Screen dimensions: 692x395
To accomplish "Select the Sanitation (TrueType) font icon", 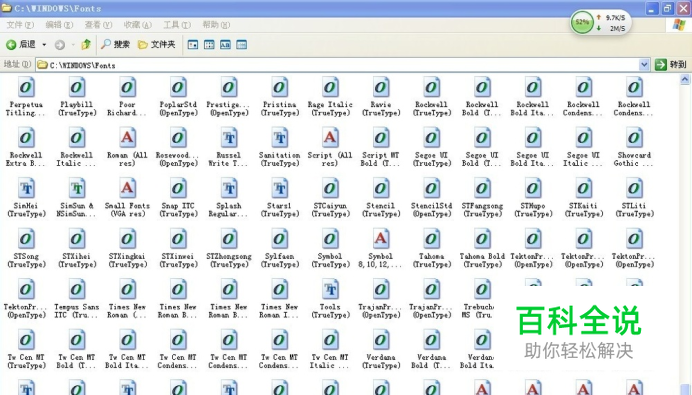I will [279, 138].
